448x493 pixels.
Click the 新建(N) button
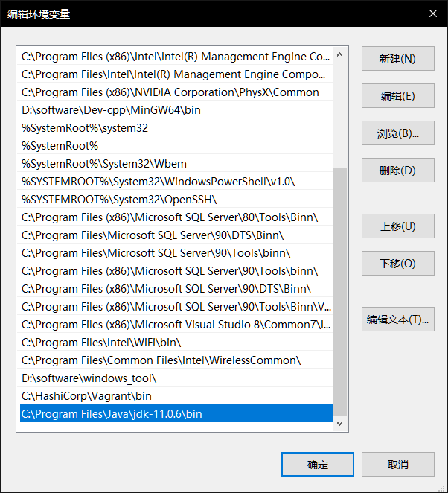[397, 59]
